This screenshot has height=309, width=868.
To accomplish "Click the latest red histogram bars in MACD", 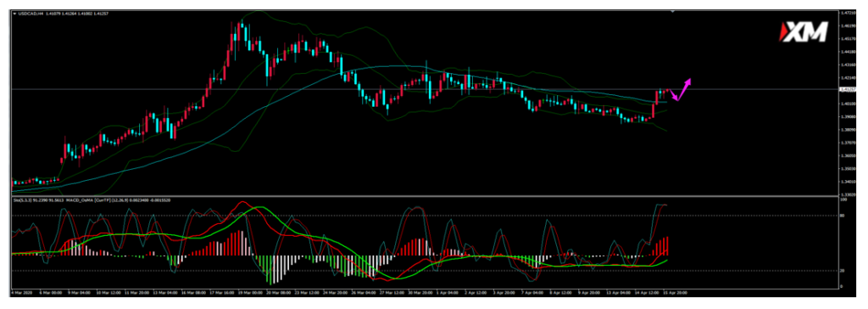I will coord(661,246).
